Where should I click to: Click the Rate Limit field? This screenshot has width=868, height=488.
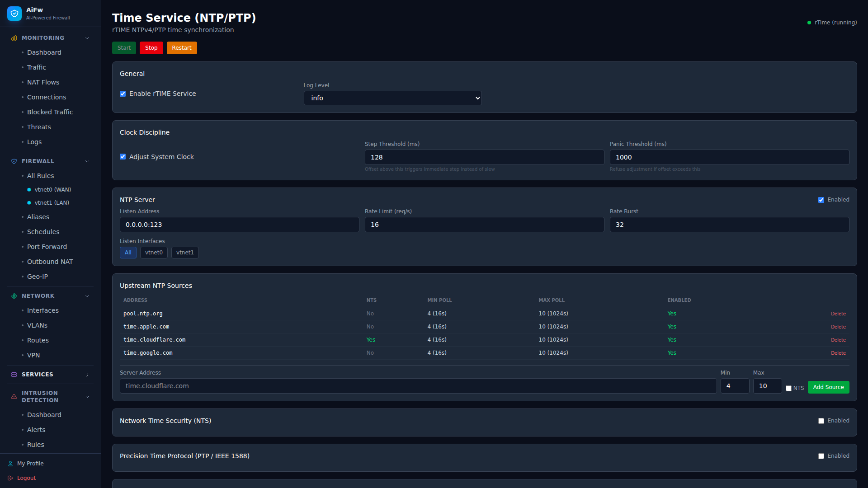point(484,225)
